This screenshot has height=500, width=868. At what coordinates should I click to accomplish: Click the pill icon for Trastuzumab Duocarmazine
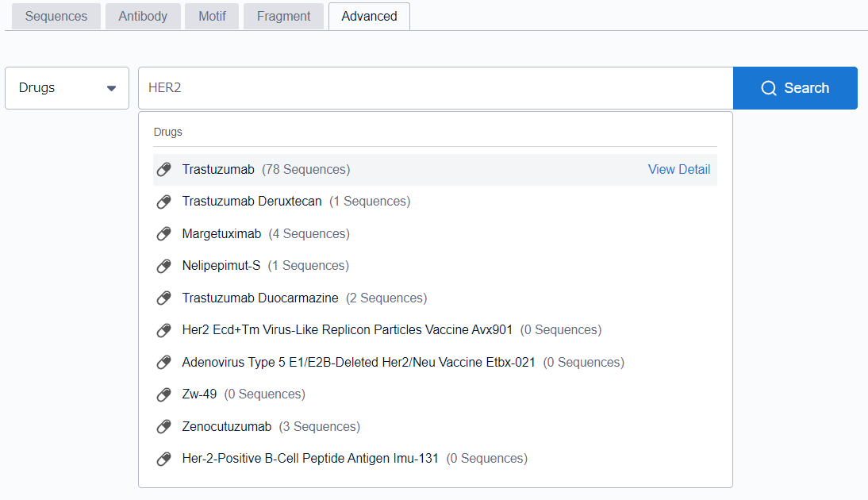(x=164, y=298)
